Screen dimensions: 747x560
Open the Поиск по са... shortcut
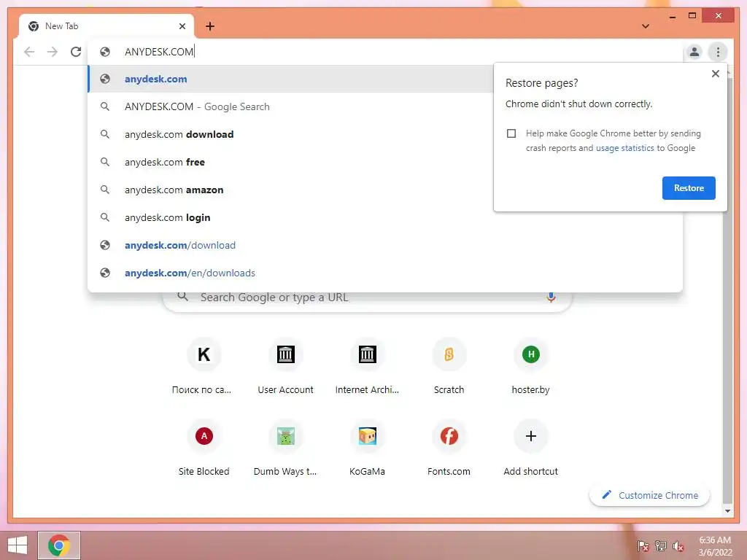pos(204,367)
